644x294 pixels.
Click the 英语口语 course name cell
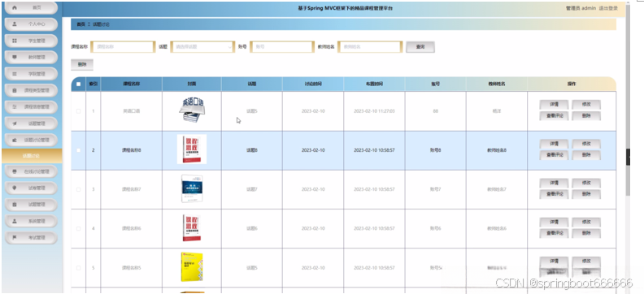pos(132,111)
